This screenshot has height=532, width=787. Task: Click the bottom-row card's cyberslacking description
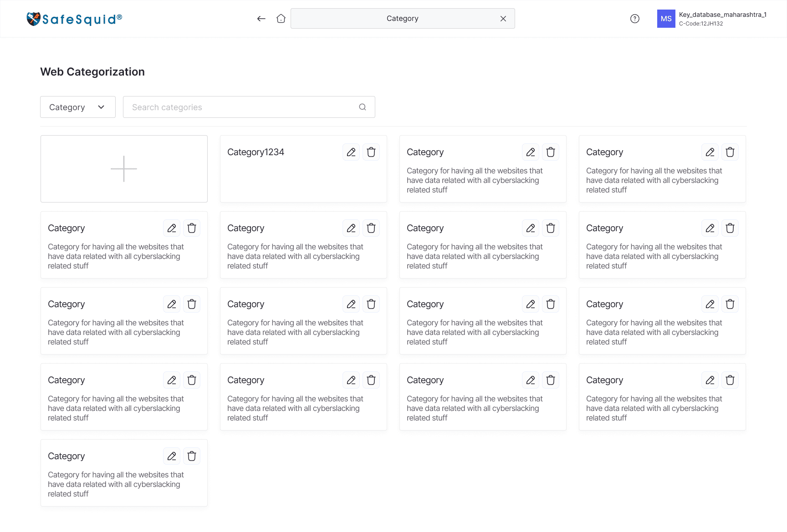[x=116, y=484]
